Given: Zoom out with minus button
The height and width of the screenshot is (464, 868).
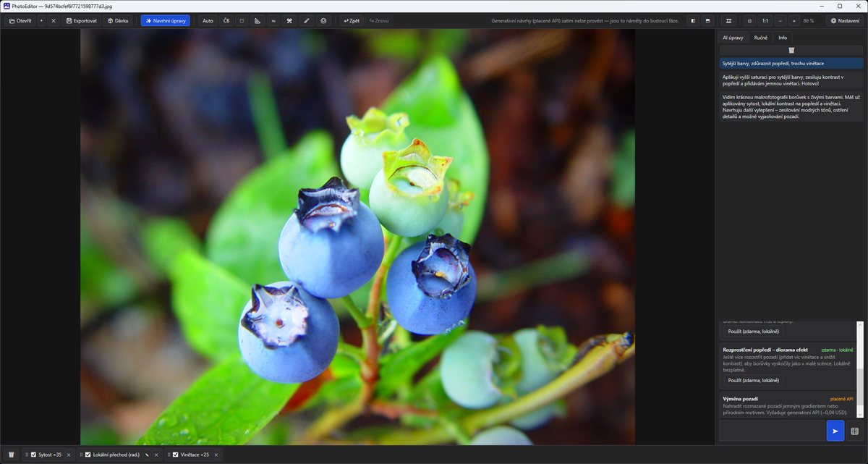Looking at the screenshot, I should pos(780,21).
